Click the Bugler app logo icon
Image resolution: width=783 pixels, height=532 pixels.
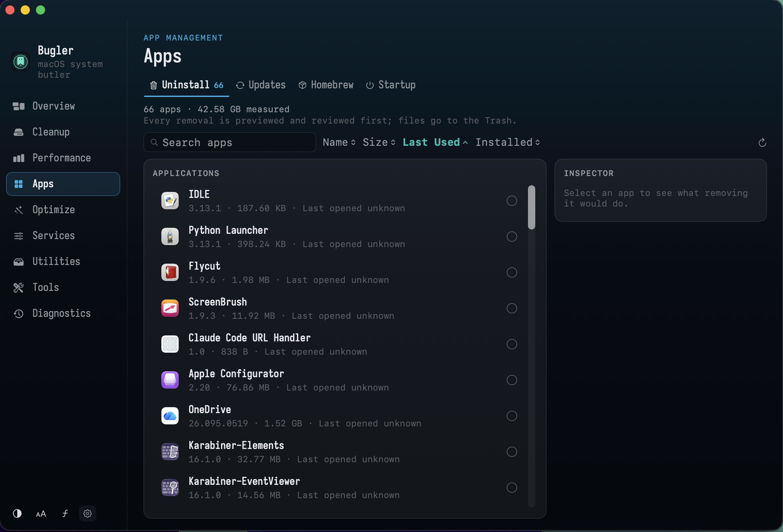click(21, 62)
